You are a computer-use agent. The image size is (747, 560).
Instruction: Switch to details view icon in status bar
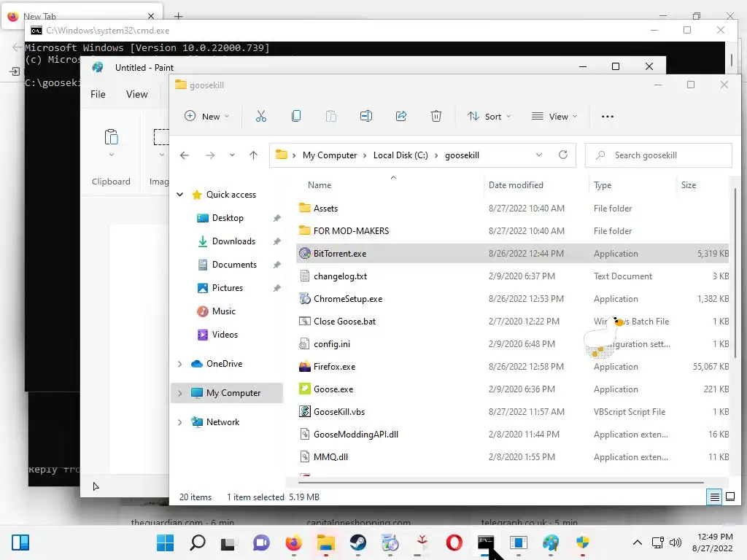pyautogui.click(x=715, y=497)
